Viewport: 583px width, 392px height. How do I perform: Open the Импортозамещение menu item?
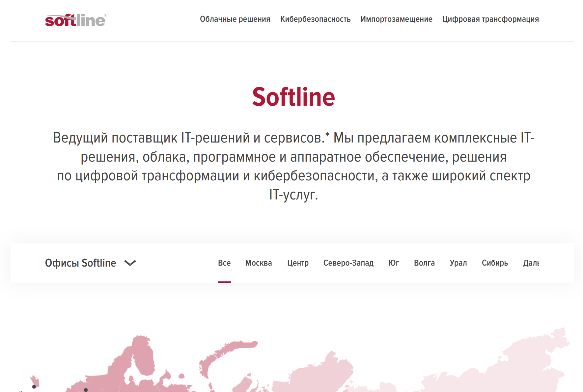[x=396, y=19]
